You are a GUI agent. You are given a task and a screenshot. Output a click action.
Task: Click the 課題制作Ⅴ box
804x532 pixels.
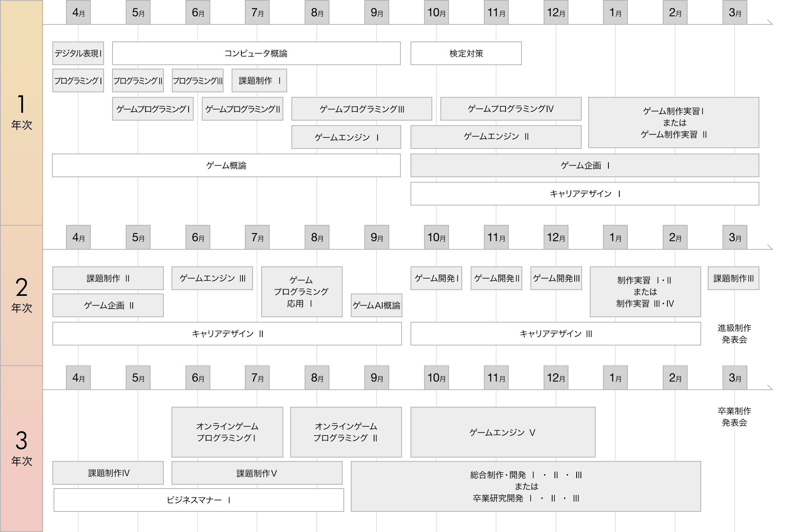[257, 473]
